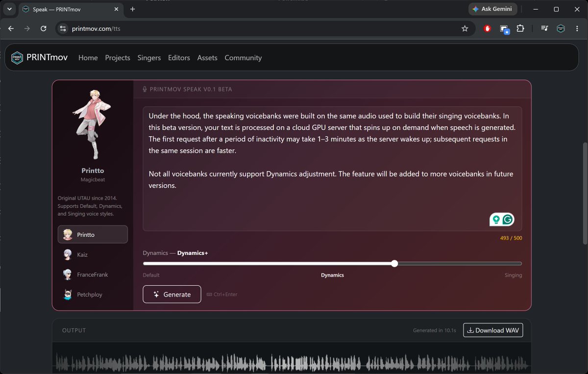Click the microphone icon beside PRINTMOV SPEAK

(x=145, y=89)
